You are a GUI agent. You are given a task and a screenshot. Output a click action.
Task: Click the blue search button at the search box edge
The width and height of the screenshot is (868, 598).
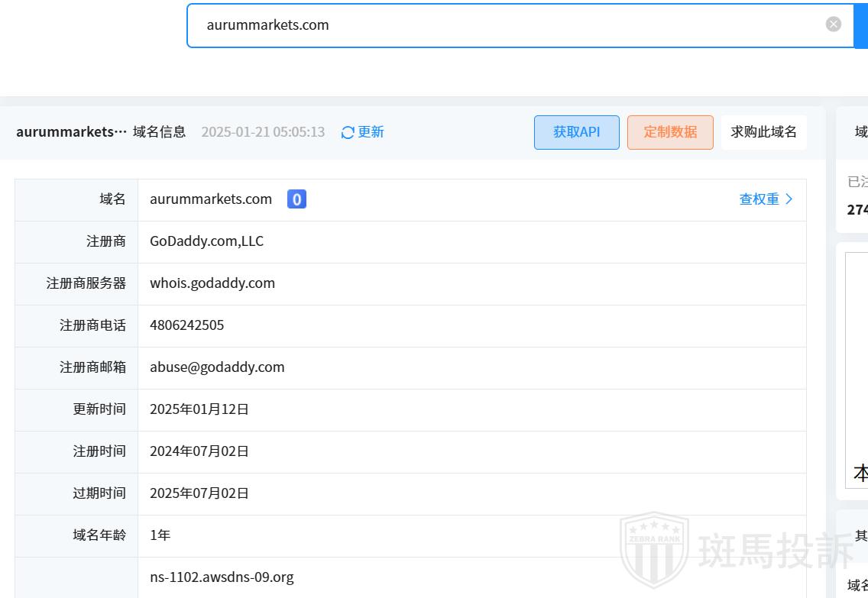click(861, 25)
